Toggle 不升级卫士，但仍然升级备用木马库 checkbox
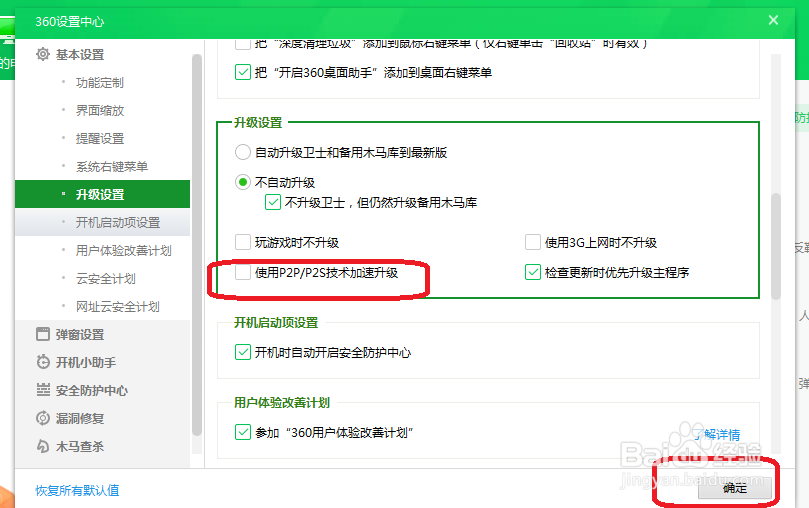The width and height of the screenshot is (809, 508). point(273,202)
